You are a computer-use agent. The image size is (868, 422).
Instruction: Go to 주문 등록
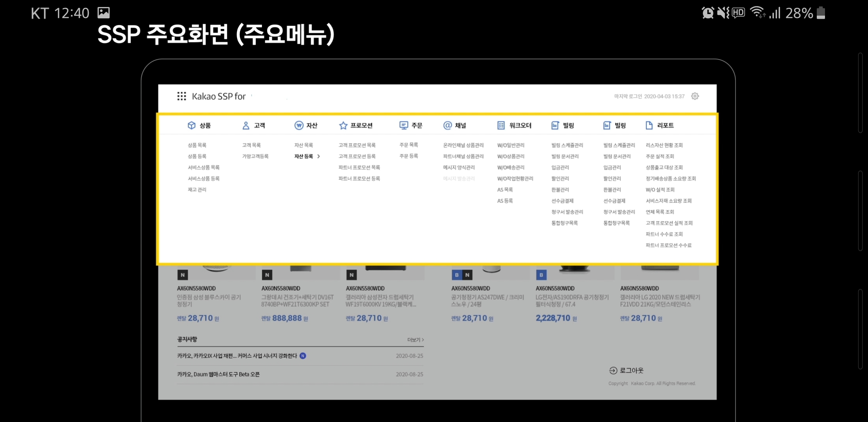409,156
